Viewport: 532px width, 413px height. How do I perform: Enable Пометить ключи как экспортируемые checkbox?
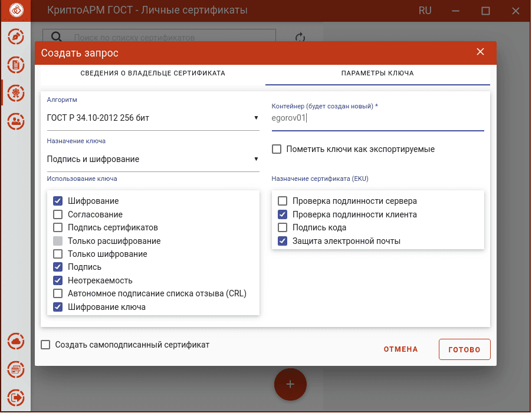(277, 149)
